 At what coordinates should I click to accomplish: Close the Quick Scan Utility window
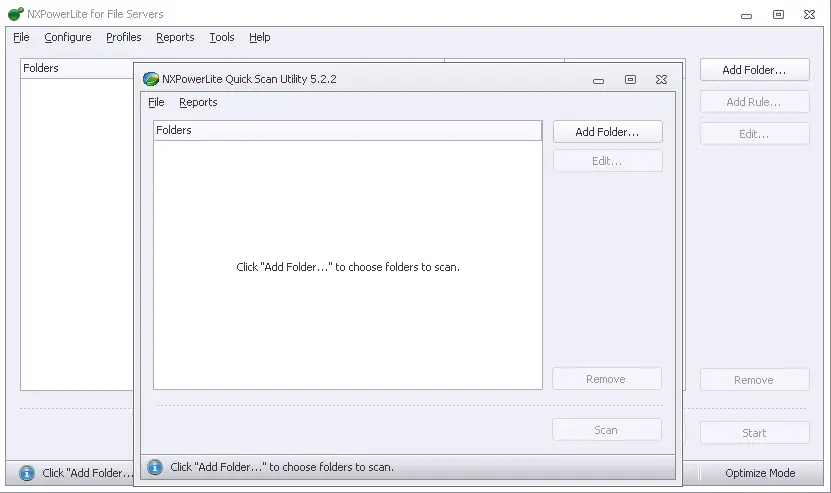(x=661, y=80)
